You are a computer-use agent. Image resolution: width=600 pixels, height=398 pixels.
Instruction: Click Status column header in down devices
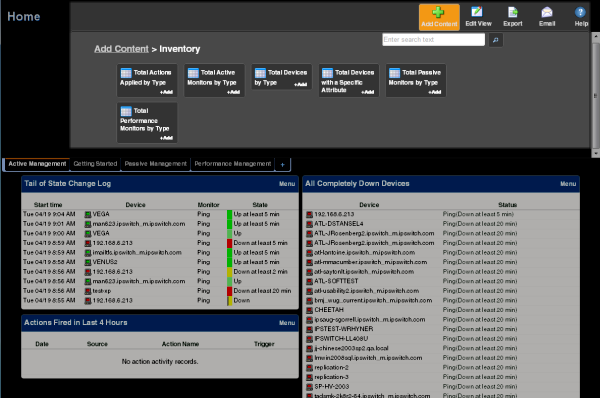[507, 205]
